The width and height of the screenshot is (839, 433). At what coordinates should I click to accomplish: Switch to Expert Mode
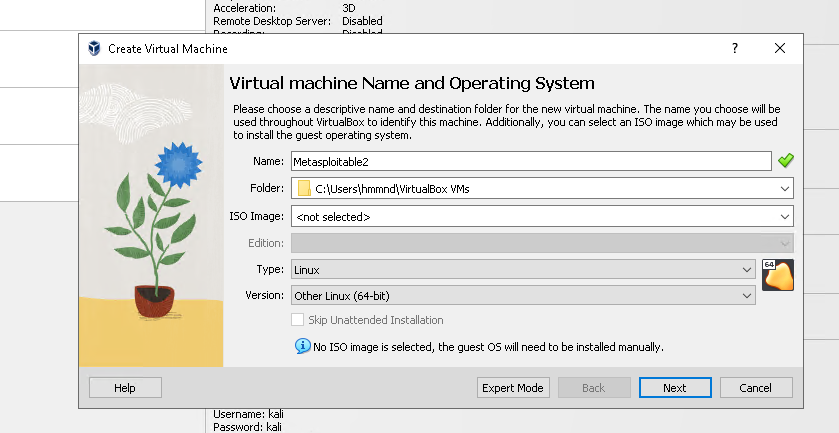[x=513, y=388]
